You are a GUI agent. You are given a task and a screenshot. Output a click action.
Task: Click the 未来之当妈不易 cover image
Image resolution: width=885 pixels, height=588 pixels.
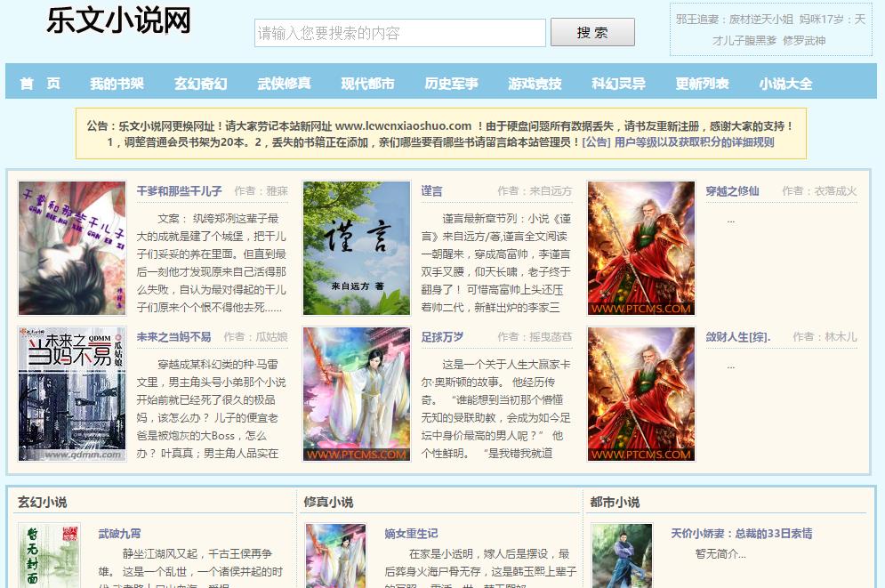(71, 393)
